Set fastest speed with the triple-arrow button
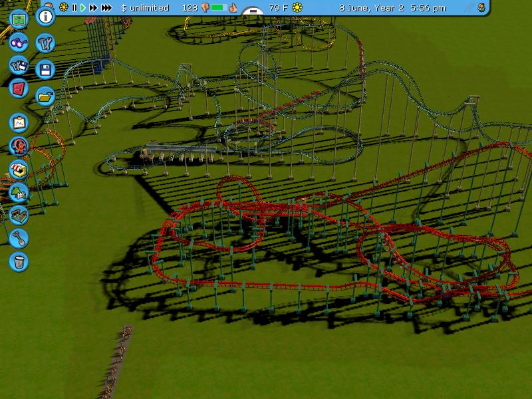The height and width of the screenshot is (399, 532). 106,7
